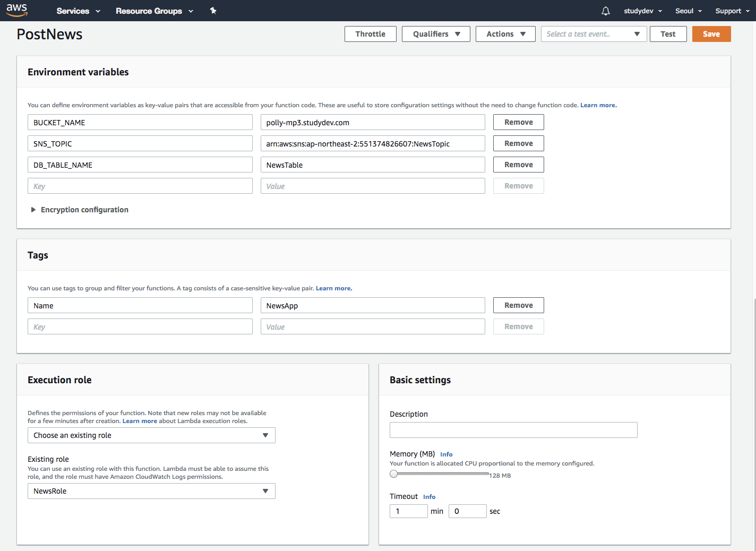Click the BUCKET_NAME key field

pyautogui.click(x=140, y=122)
